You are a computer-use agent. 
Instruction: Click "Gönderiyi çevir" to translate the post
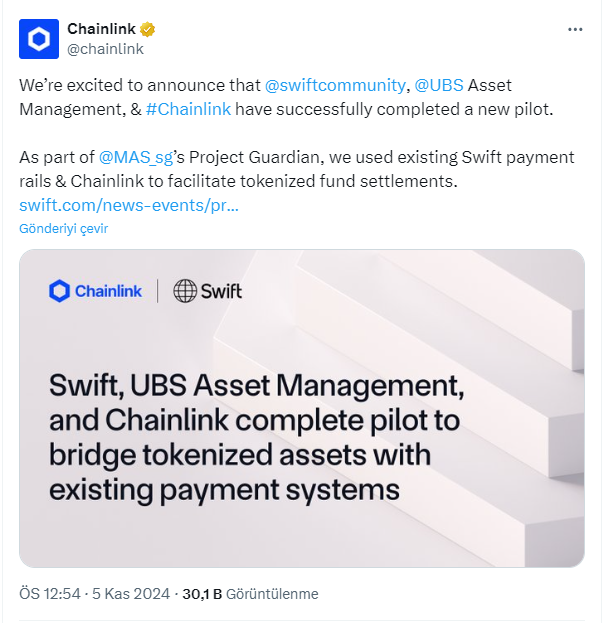(63, 228)
